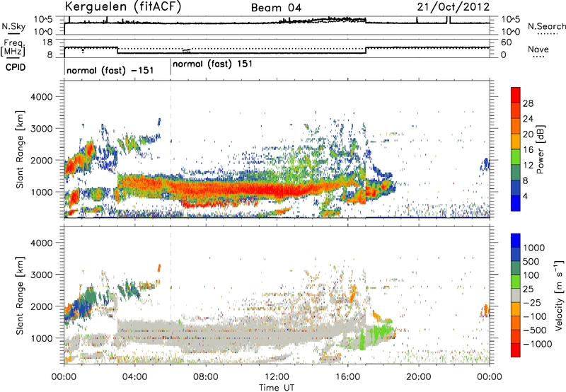Pick the blue 4-8 dB power colorbar segment

pos(516,188)
